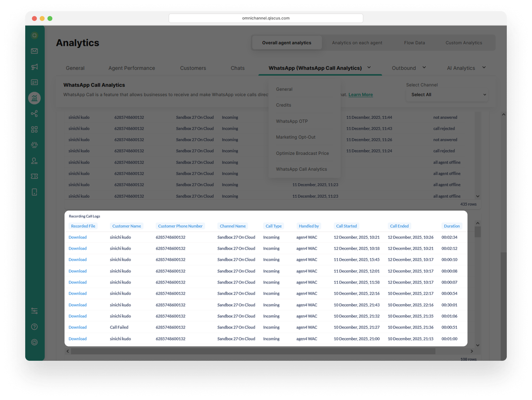Click the Learn More link
Screen dimensions: 532x400
click(x=361, y=95)
